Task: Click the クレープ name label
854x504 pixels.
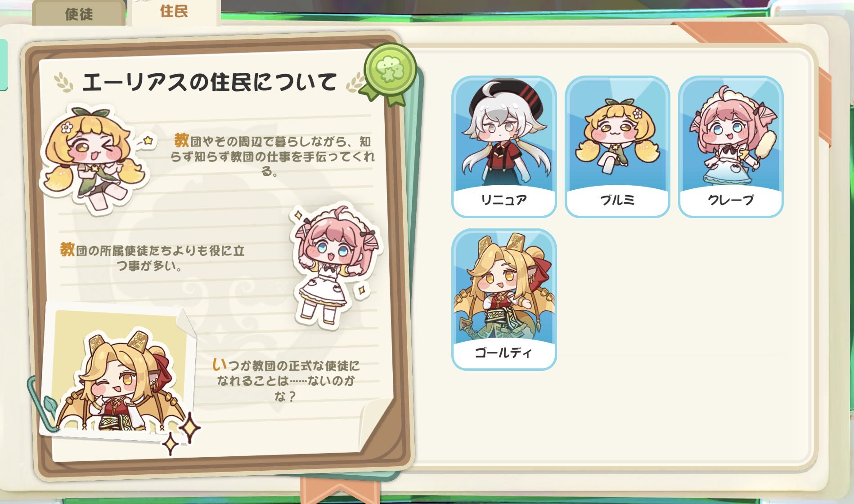Action: tap(731, 200)
